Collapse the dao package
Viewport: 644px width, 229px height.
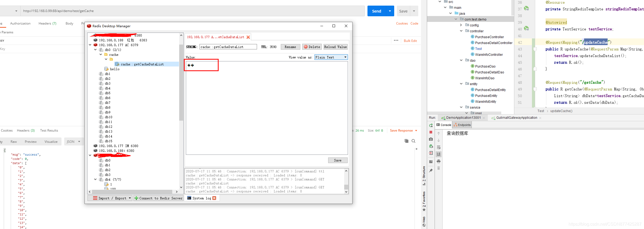(461, 60)
